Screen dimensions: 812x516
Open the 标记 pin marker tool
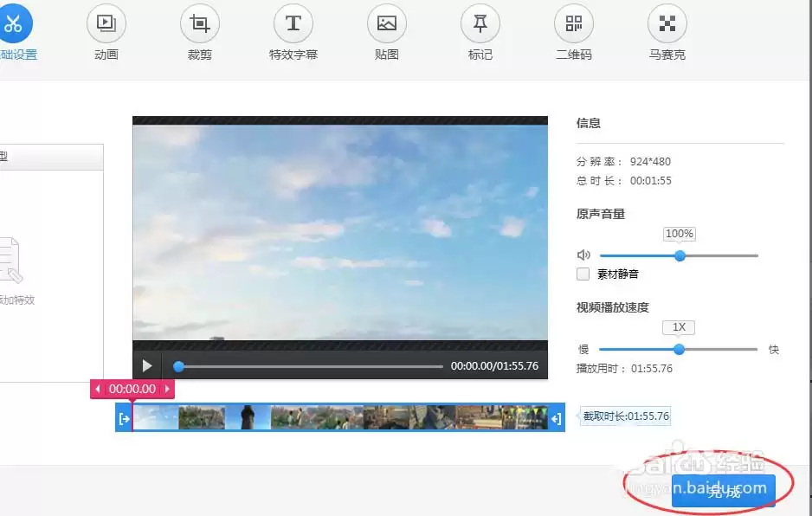[x=480, y=23]
